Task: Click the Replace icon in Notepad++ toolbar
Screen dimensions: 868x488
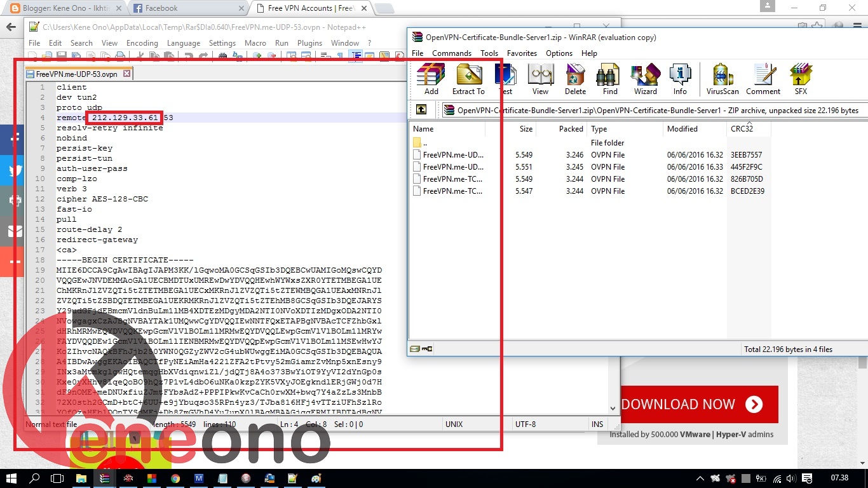Action: click(x=238, y=55)
